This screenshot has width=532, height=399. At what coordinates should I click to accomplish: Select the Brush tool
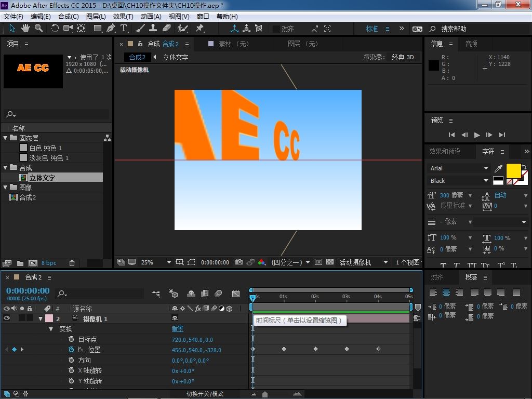pos(140,29)
